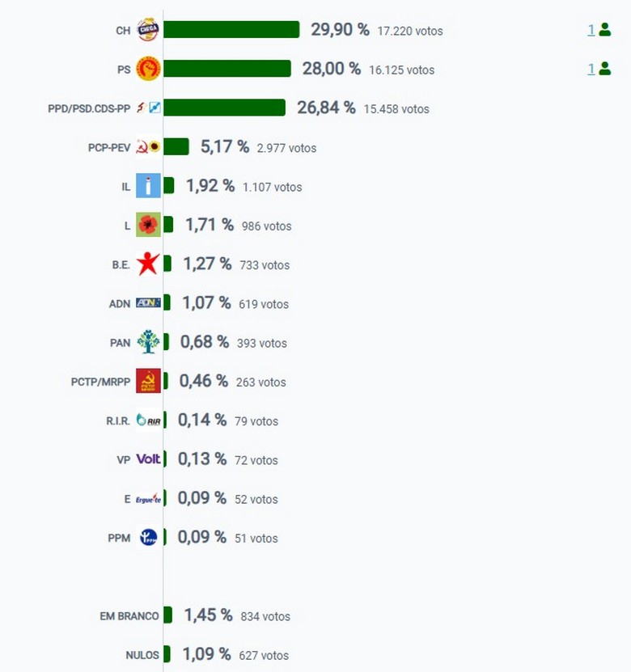
Task: Click the Chega party logo
Action: pos(148,30)
